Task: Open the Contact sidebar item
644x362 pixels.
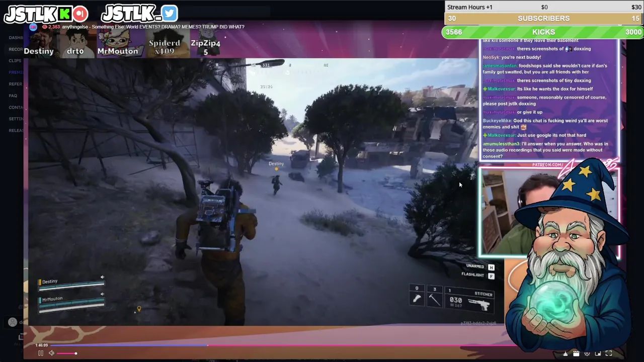Action: 16,107
